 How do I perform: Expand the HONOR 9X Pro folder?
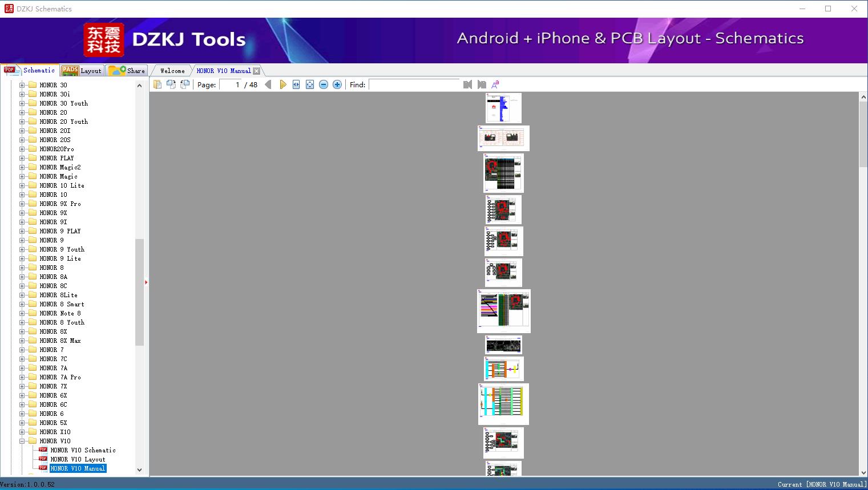(22, 204)
